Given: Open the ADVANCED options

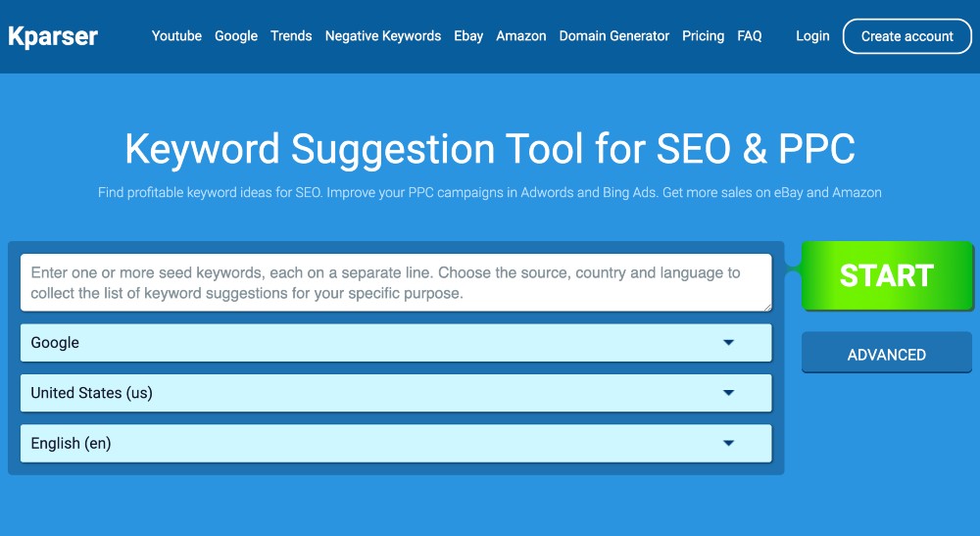Looking at the screenshot, I should [x=887, y=355].
